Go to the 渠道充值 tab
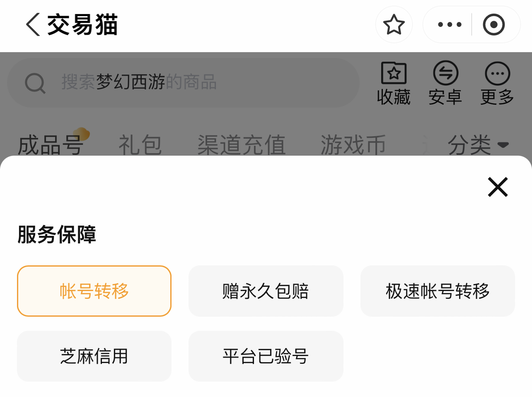The height and width of the screenshot is (397, 532). coord(242,145)
